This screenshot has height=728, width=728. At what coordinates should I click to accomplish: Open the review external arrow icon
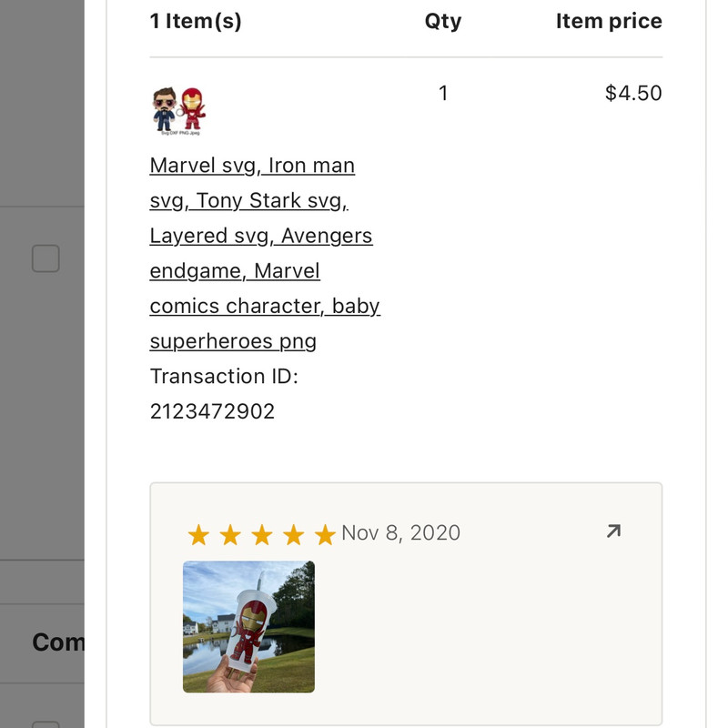(613, 531)
